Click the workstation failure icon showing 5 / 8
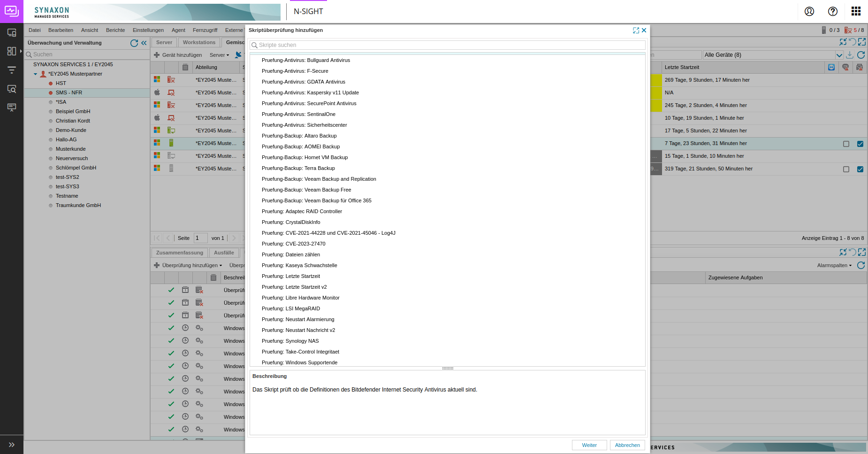Image resolution: width=868 pixels, height=454 pixels. 848,30
